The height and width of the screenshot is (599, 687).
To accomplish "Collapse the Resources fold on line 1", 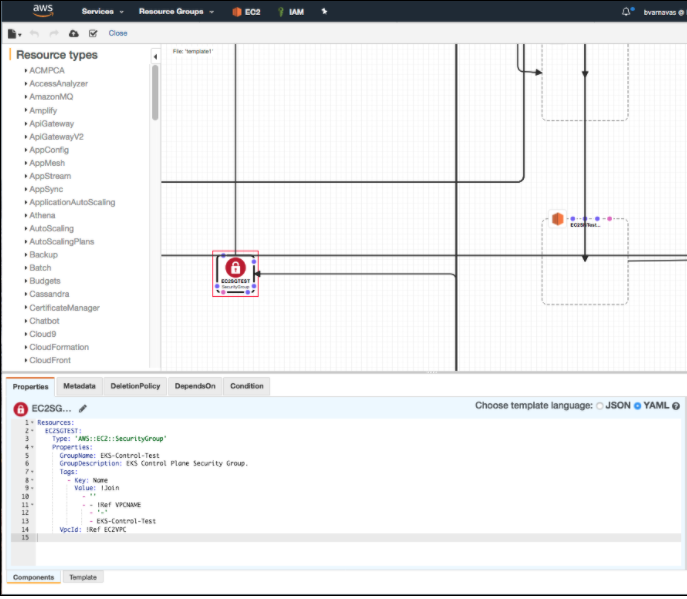I will [32, 423].
